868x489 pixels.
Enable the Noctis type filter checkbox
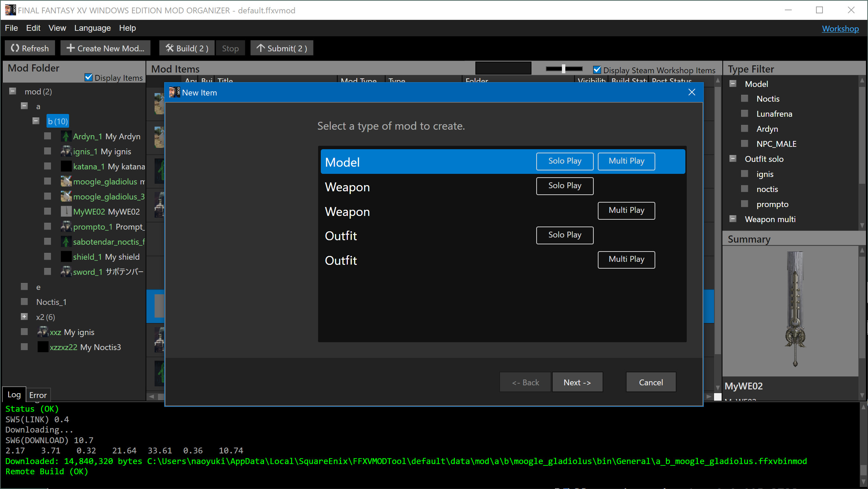tap(745, 98)
